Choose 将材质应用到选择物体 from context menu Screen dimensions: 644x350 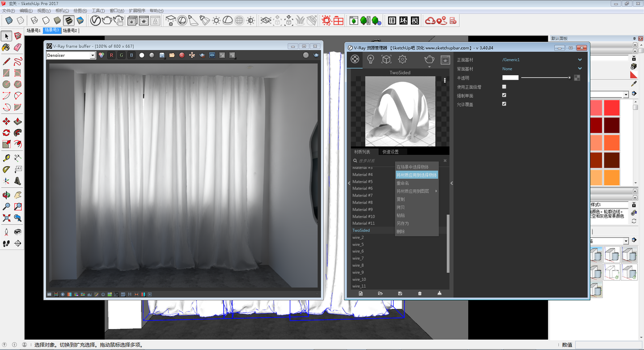[x=416, y=175]
